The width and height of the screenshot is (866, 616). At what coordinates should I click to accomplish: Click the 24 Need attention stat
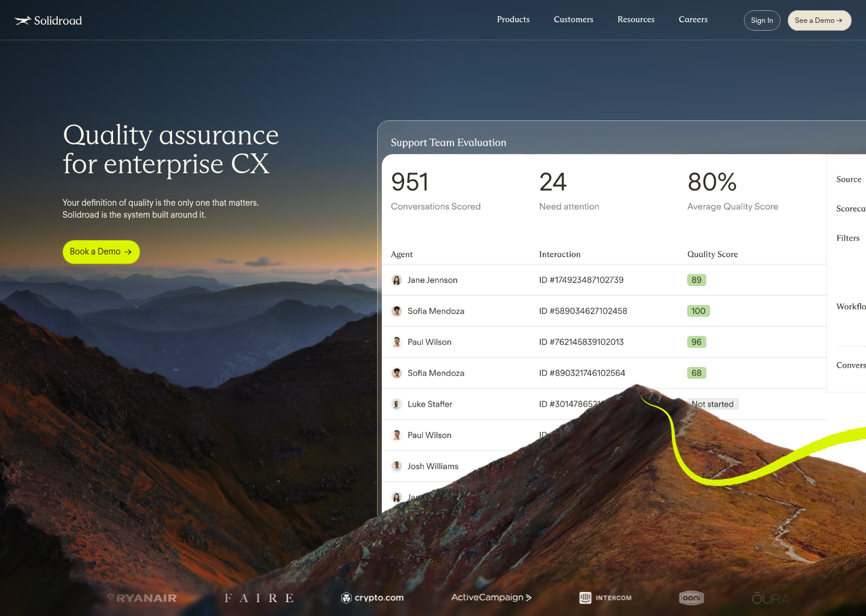(569, 191)
